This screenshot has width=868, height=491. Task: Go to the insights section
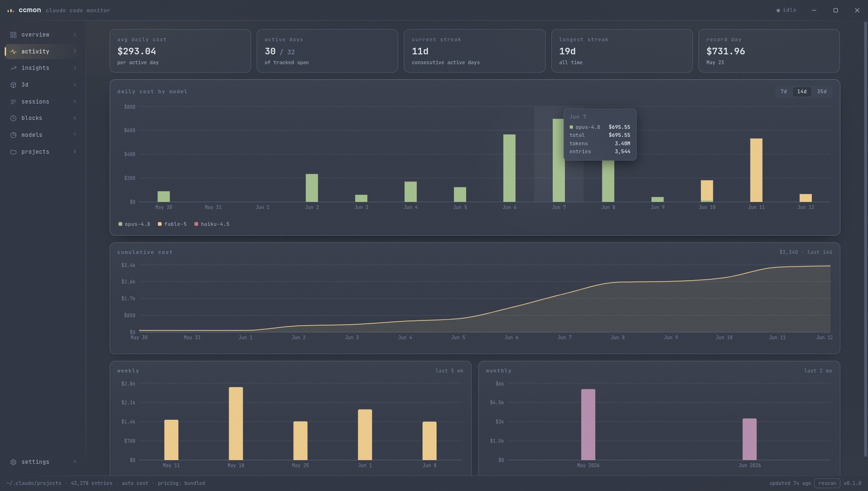43,68
